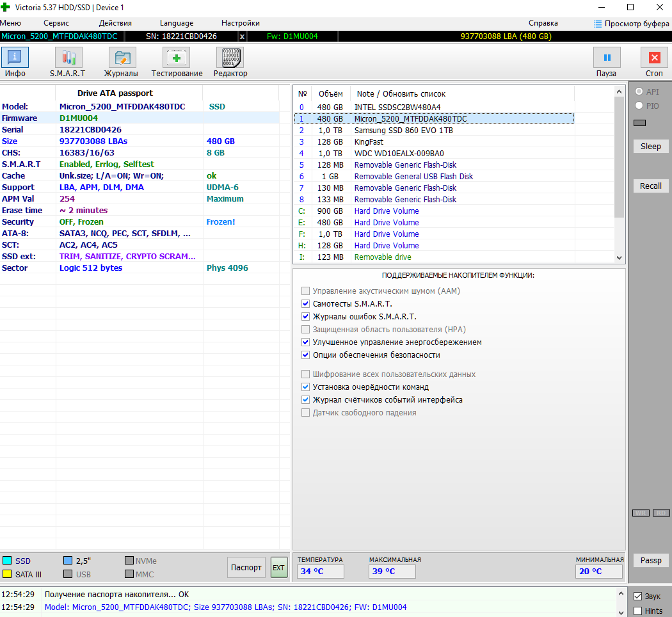This screenshot has height=617, width=672.
Task: Click the RD indicator
Action: (661, 513)
